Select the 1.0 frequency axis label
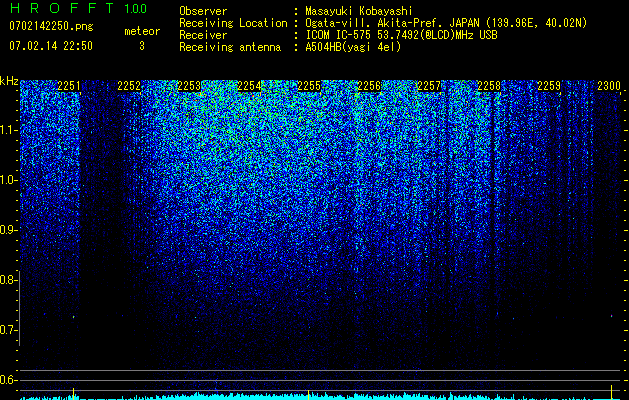This screenshot has height=400, width=629. [x=7, y=180]
